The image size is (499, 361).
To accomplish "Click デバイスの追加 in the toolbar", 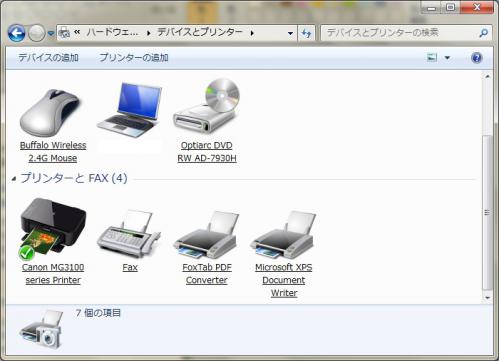I will pos(48,58).
